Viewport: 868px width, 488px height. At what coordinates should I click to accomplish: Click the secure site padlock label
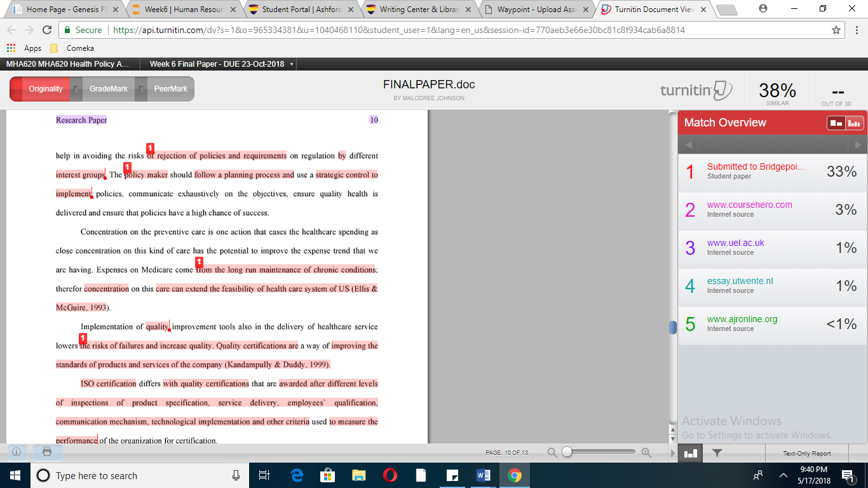point(83,30)
